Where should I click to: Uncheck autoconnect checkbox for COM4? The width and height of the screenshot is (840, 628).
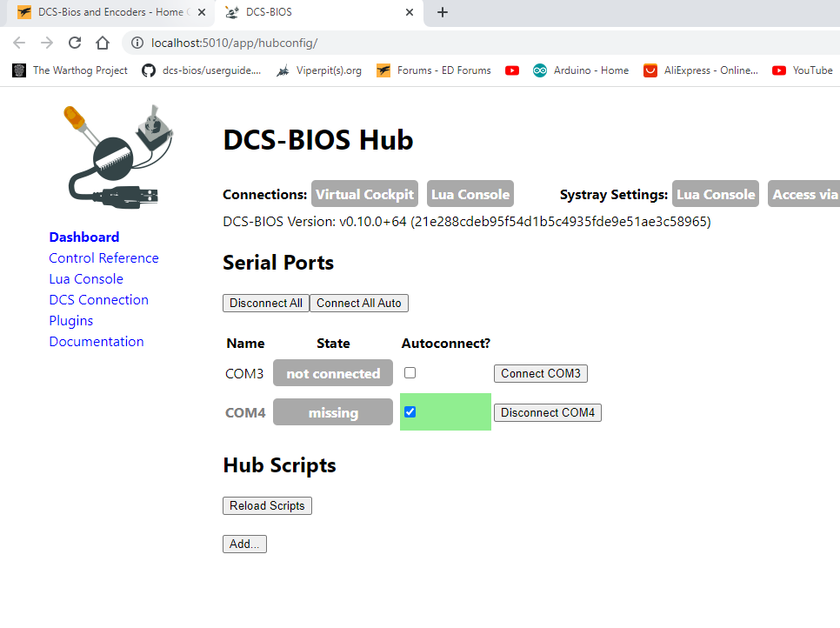(410, 412)
